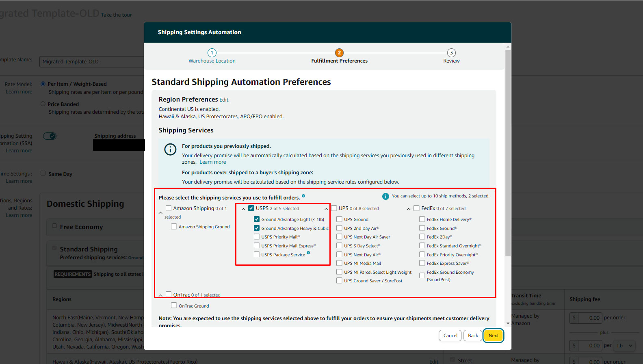
Task: Tick Amazon Shipping Ground checkbox
Action: (x=174, y=226)
